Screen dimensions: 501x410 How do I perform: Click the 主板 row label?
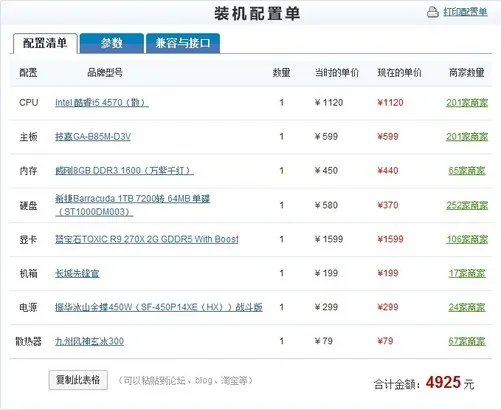[28, 137]
